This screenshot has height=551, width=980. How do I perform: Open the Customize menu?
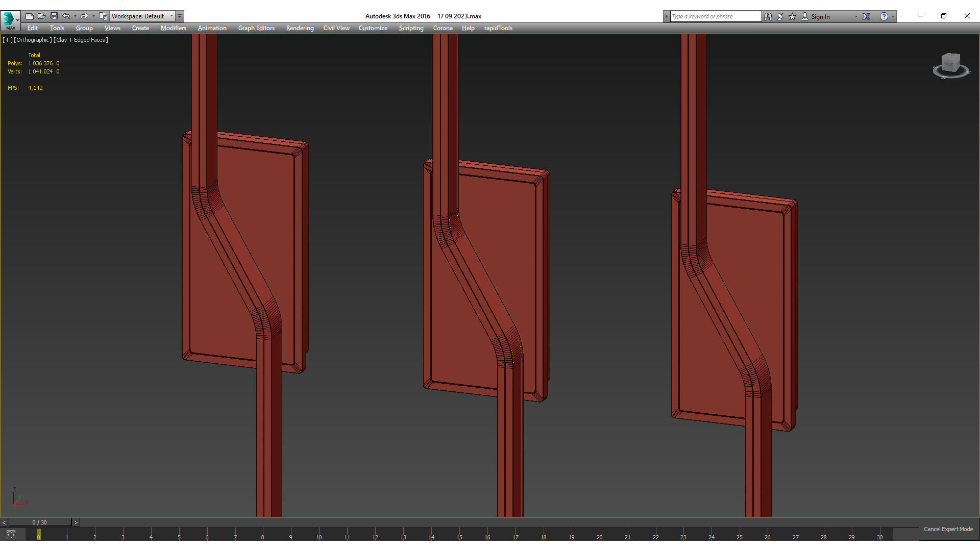tap(373, 28)
